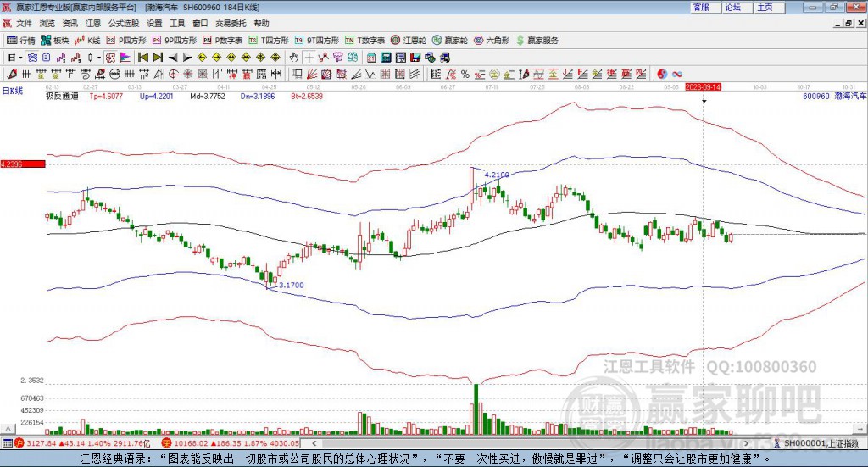Screen dimensions: 868x467
Task: Open the P四方形 tool
Action: click(x=126, y=41)
